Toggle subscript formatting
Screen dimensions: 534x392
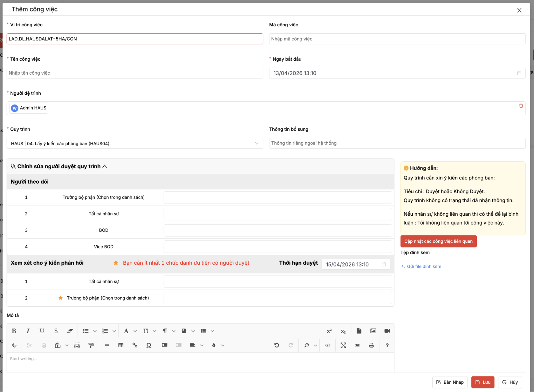[x=343, y=331]
